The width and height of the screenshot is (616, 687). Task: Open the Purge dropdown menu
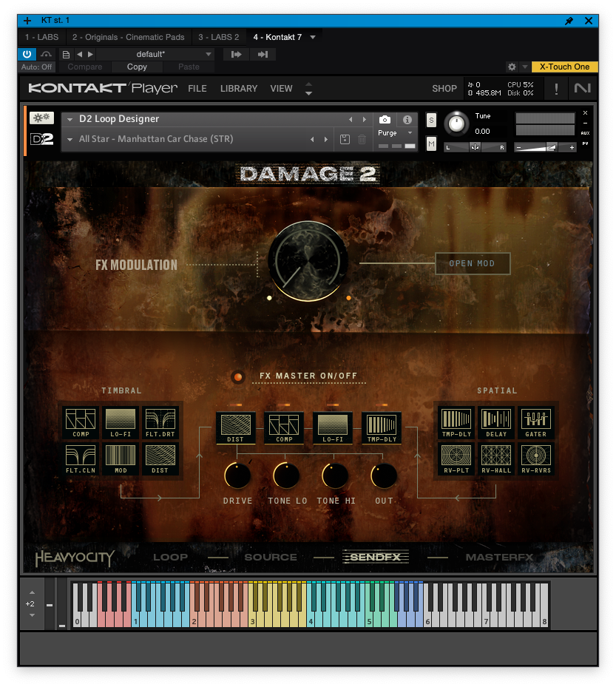410,133
